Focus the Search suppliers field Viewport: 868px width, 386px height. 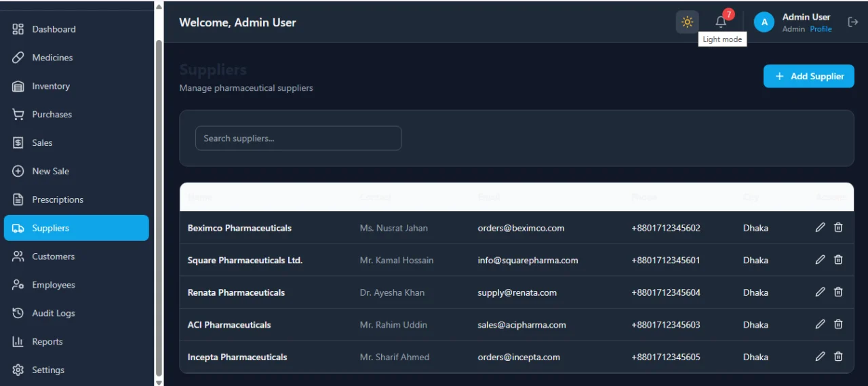point(298,138)
